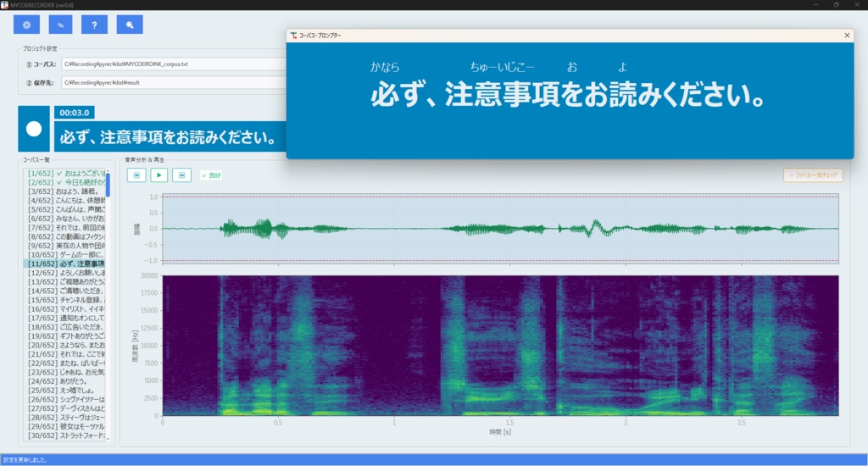Select corpus item [14/652] ご清聴いただき
Image resolution: width=868 pixels, height=466 pixels.
[64, 291]
